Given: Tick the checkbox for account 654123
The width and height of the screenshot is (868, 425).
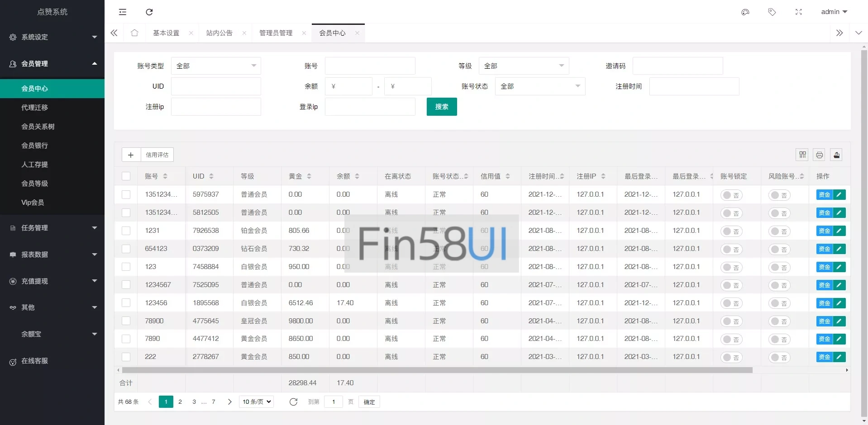Looking at the screenshot, I should click(x=126, y=249).
